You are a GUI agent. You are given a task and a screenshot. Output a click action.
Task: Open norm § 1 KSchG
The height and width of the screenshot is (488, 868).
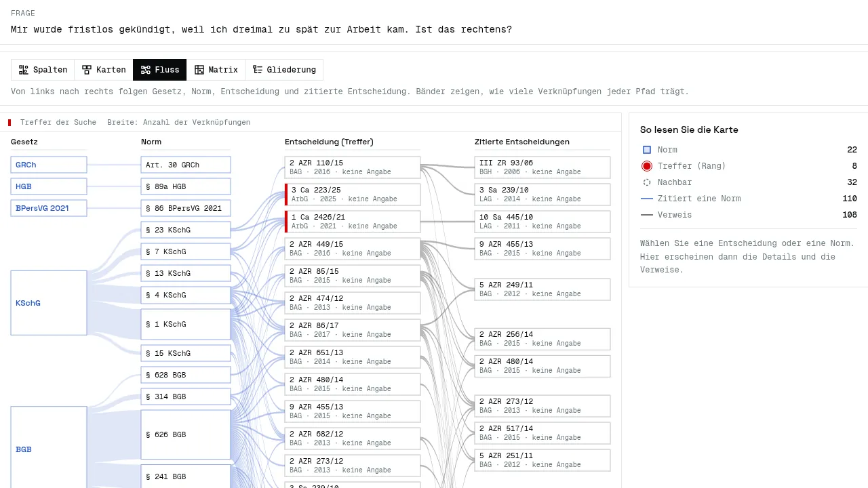click(x=186, y=325)
